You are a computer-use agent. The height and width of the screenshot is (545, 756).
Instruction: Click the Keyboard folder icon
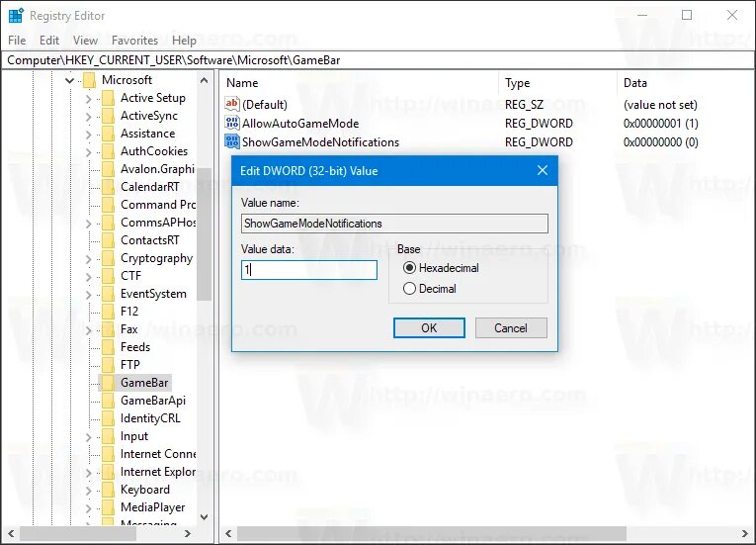[x=108, y=490]
